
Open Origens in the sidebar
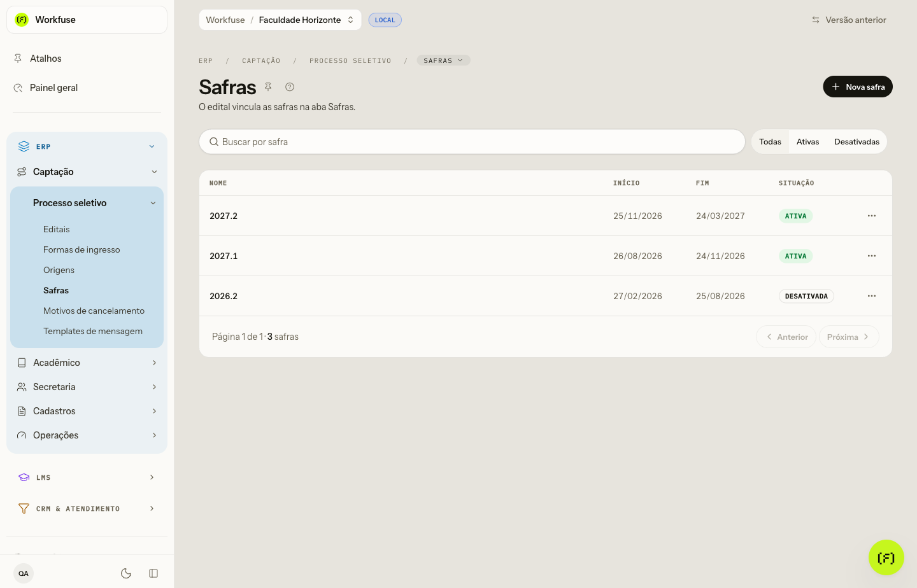tap(59, 270)
